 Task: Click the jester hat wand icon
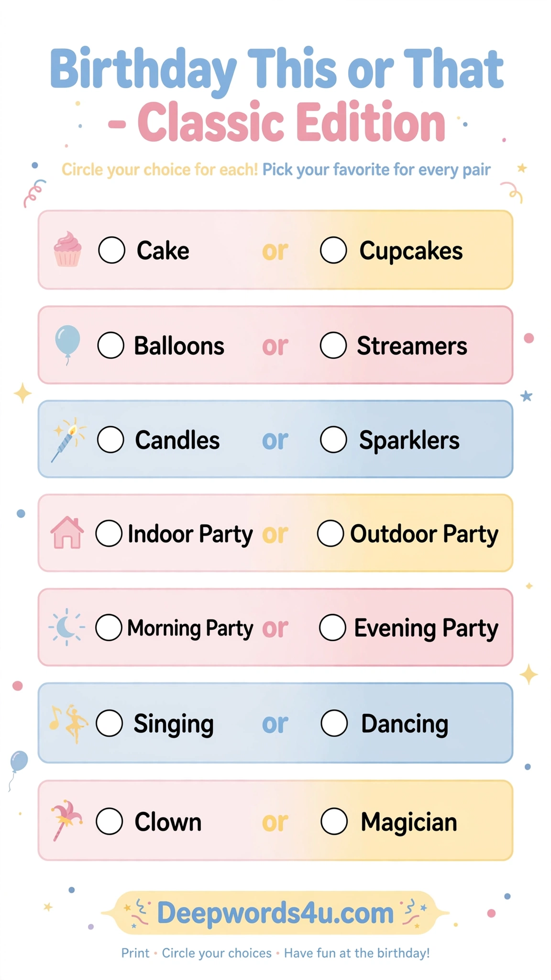point(66,820)
